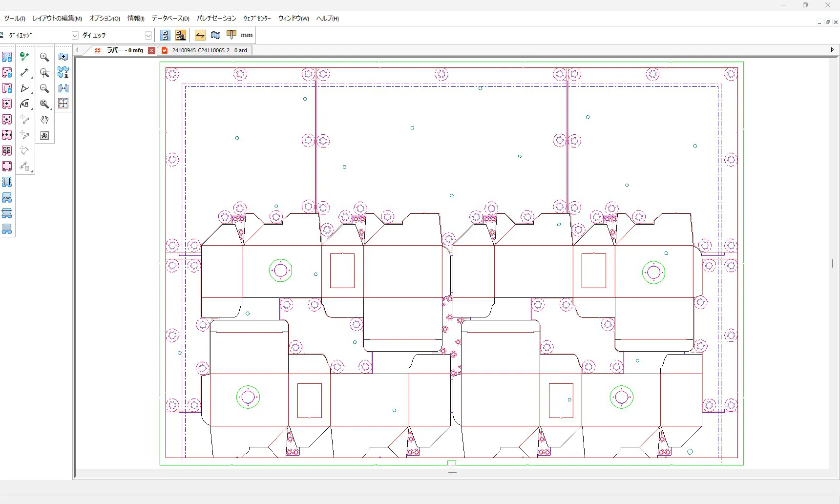Viewport: 840px width, 504px height.
Task: Select the distance measure arrow tool
Action: (24, 73)
